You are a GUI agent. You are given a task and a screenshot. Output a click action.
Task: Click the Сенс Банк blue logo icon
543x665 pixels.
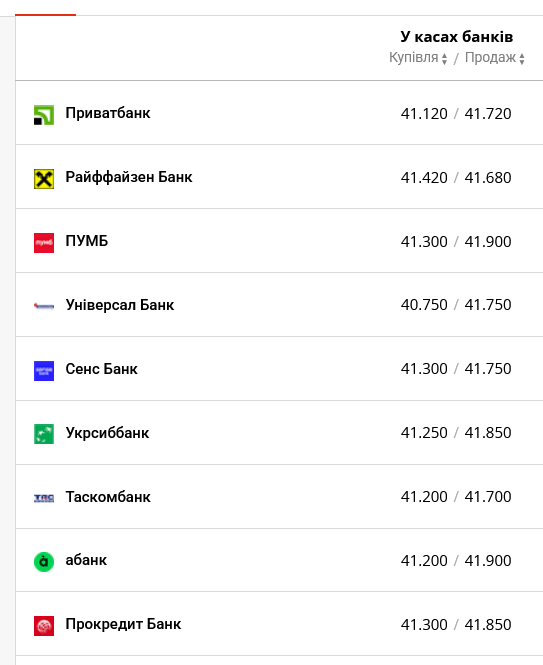coord(44,371)
